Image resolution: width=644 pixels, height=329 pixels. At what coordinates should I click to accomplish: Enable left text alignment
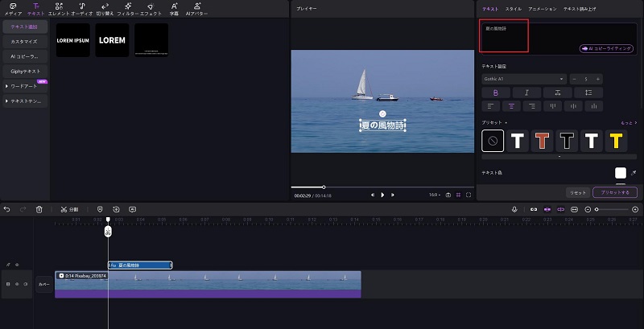click(489, 105)
